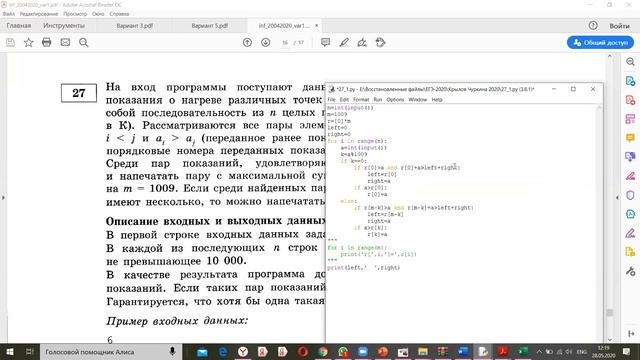Go to next page arrow
The height and width of the screenshot is (360, 640).
click(265, 42)
